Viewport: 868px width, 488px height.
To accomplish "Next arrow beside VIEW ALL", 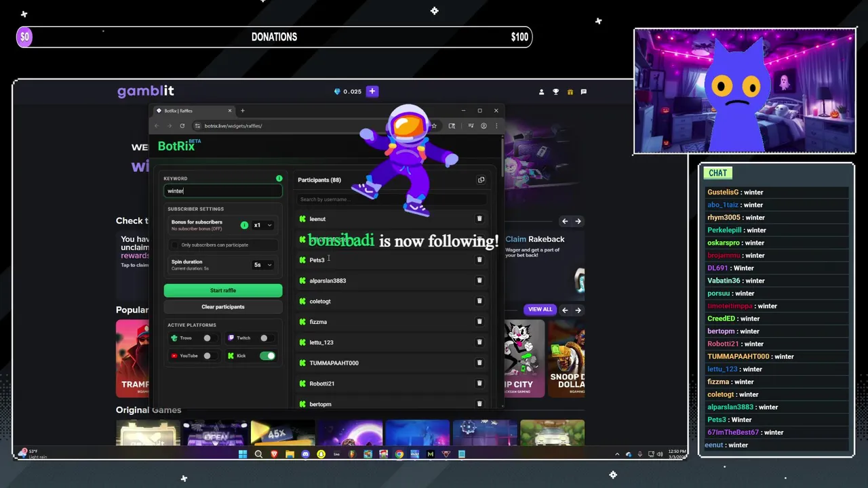I will (578, 310).
